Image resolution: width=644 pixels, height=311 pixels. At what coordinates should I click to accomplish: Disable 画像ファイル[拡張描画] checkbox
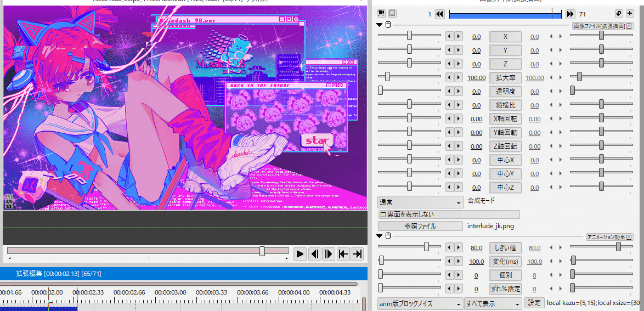tap(629, 26)
